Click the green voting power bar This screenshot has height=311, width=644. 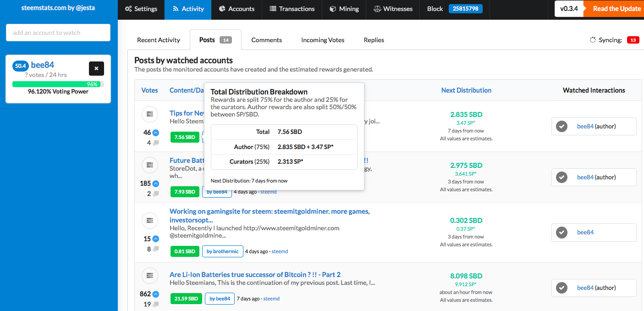point(58,84)
